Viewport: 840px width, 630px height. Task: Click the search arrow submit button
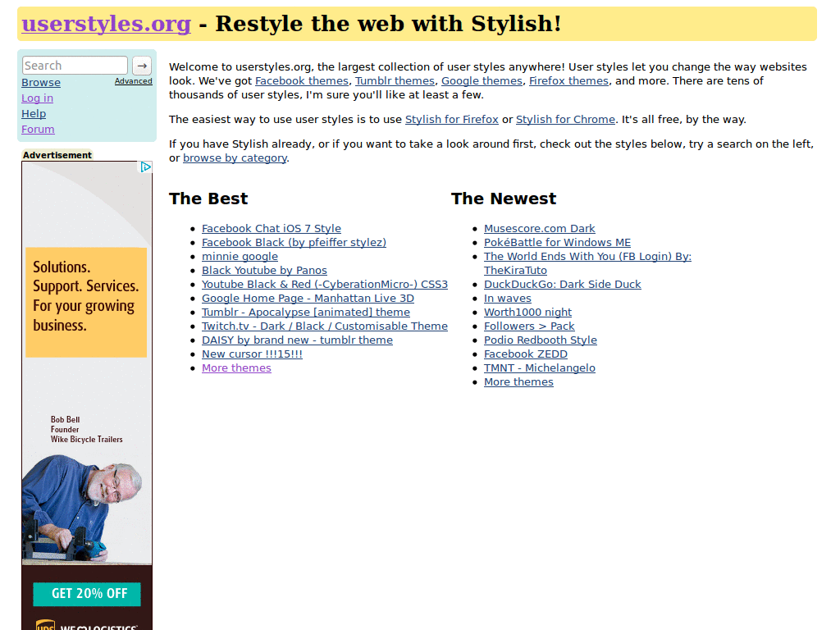click(142, 66)
